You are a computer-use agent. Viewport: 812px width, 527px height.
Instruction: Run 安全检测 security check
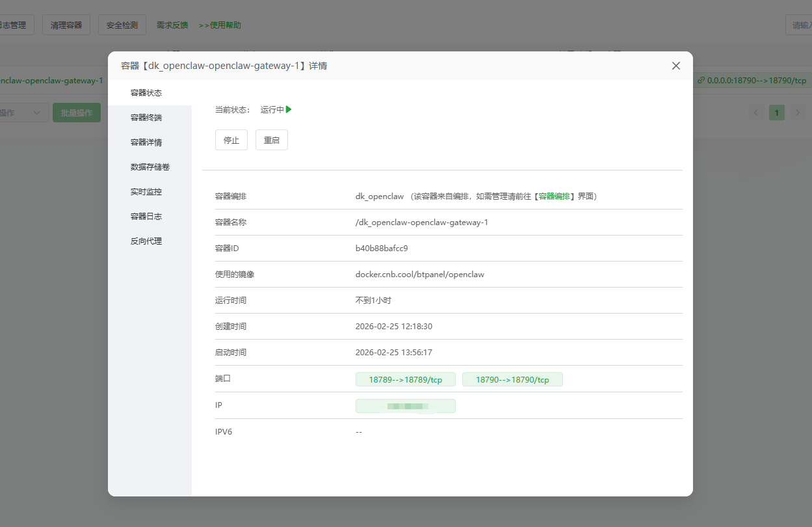pyautogui.click(x=122, y=24)
